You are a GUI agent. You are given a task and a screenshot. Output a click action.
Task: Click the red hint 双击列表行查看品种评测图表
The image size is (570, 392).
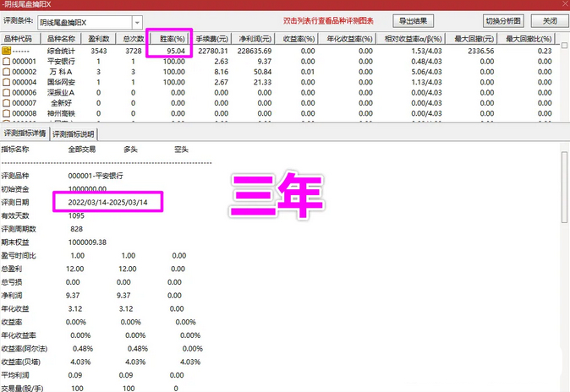click(x=328, y=21)
